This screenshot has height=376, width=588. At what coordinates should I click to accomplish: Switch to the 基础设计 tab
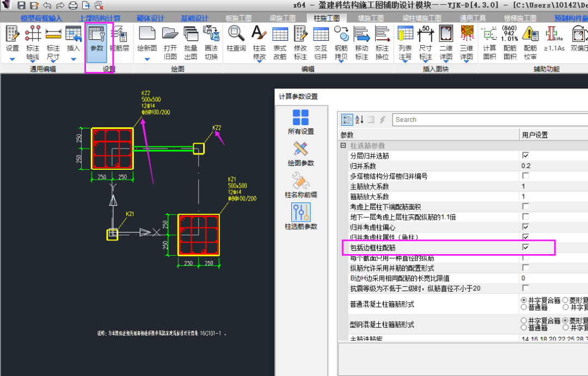(x=194, y=19)
